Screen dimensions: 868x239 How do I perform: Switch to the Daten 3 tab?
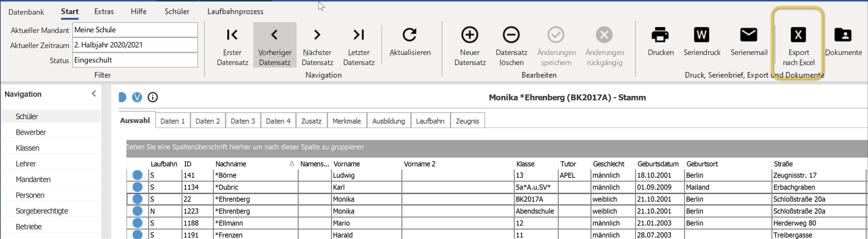click(243, 121)
